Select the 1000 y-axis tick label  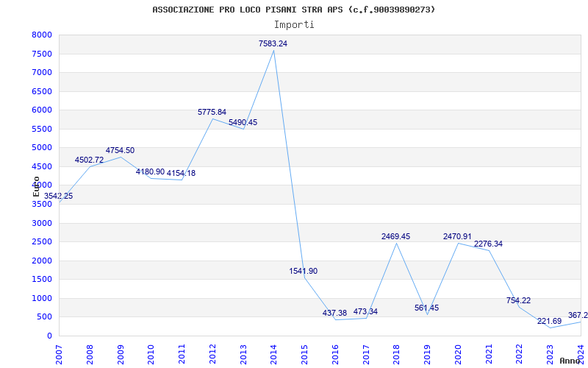tap(42, 298)
